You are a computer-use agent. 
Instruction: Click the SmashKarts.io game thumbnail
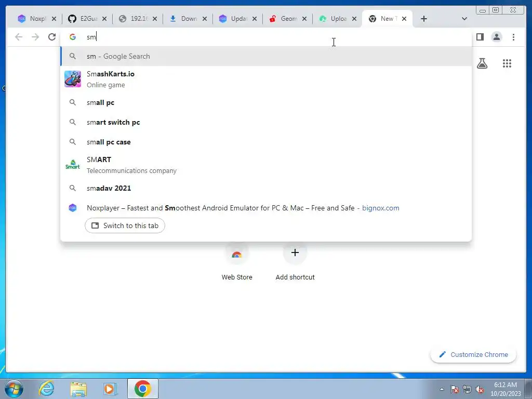tap(73, 79)
